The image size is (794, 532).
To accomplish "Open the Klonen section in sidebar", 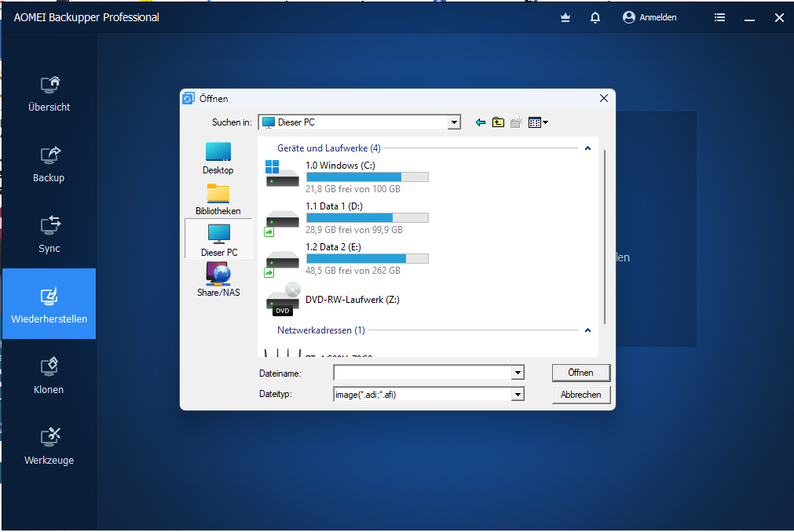I will pos(49,376).
